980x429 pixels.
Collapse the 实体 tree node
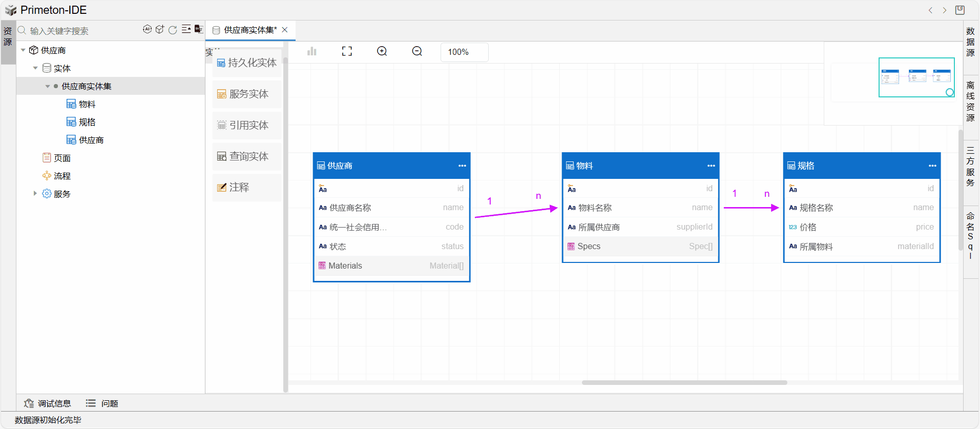pyautogui.click(x=35, y=68)
